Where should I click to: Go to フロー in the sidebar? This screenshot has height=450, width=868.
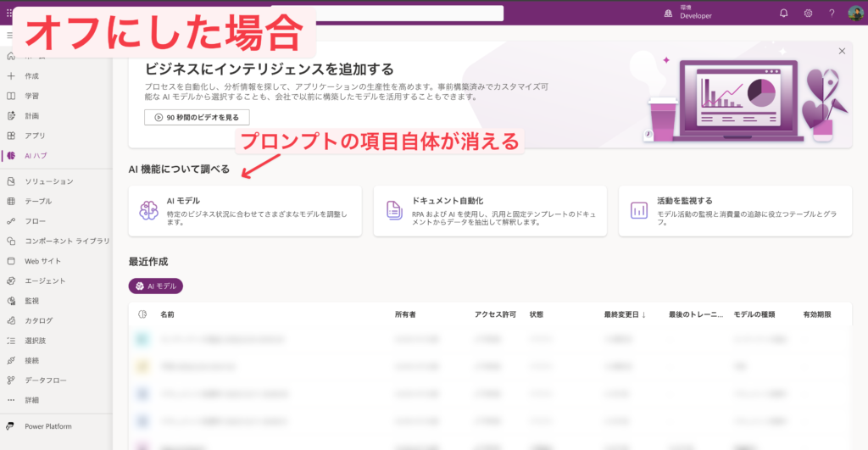(35, 221)
